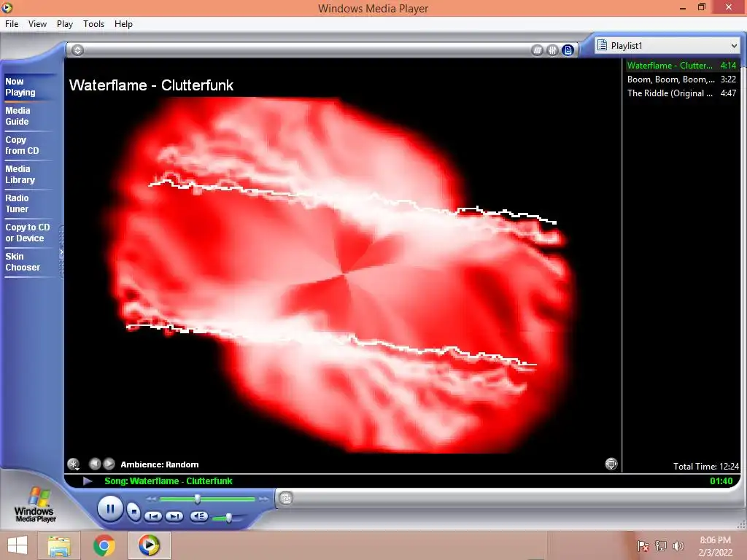747x560 pixels.
Task: Skip to the previous track
Action: (x=153, y=516)
